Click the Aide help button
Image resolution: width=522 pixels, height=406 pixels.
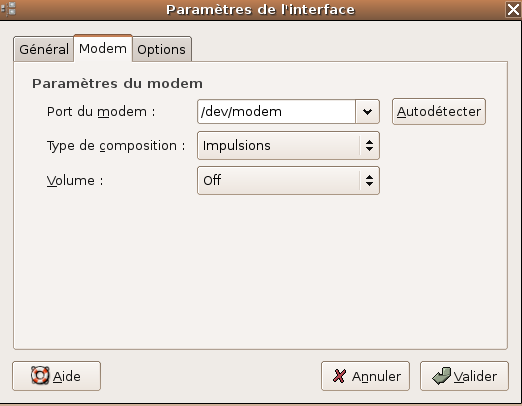click(x=56, y=376)
